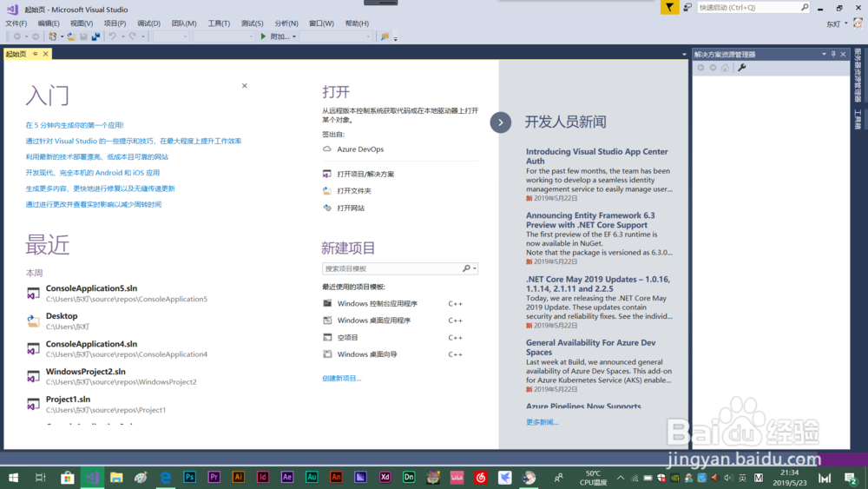Click the More news link 更多新闻...
Image resolution: width=868 pixels, height=489 pixels.
click(542, 422)
